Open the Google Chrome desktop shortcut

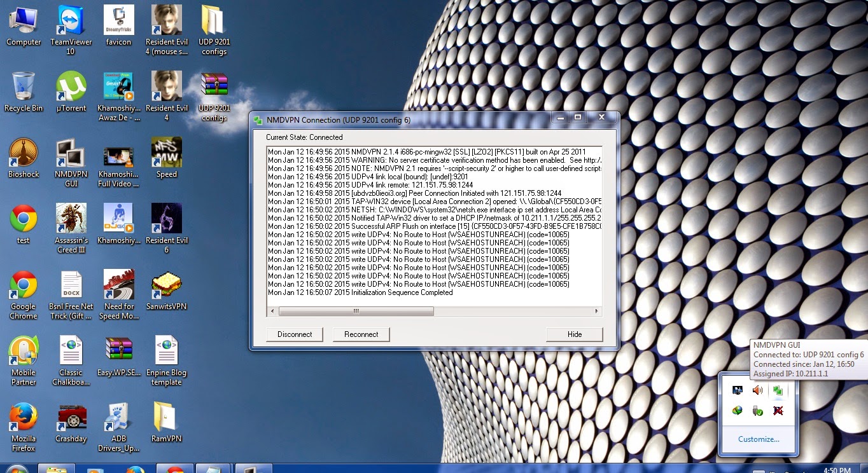[24, 294]
